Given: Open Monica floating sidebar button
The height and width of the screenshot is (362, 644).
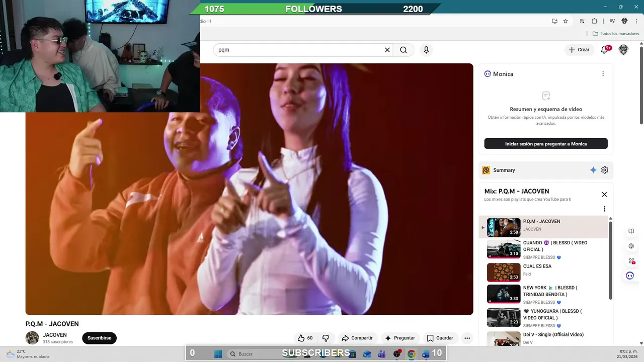Looking at the screenshot, I should coord(630,276).
